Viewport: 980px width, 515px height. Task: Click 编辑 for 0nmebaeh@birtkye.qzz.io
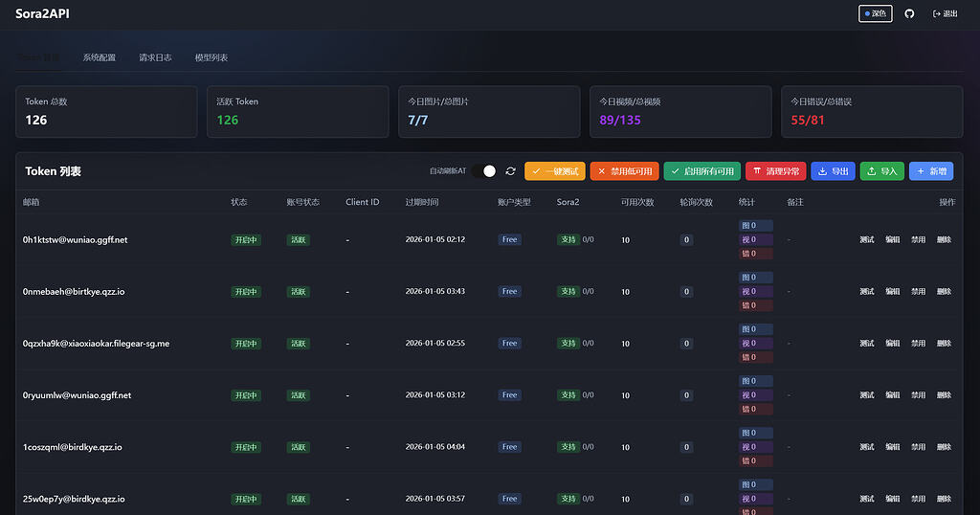tap(893, 292)
